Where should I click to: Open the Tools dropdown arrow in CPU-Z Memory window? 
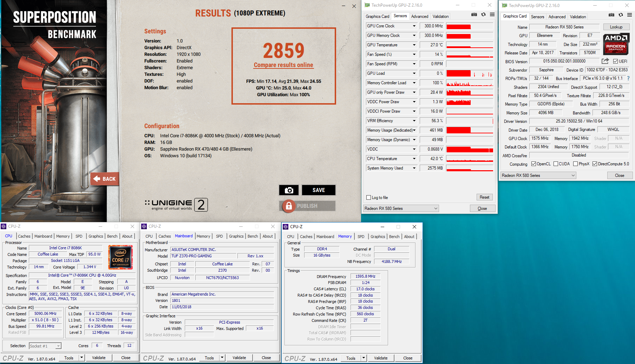coord(364,358)
